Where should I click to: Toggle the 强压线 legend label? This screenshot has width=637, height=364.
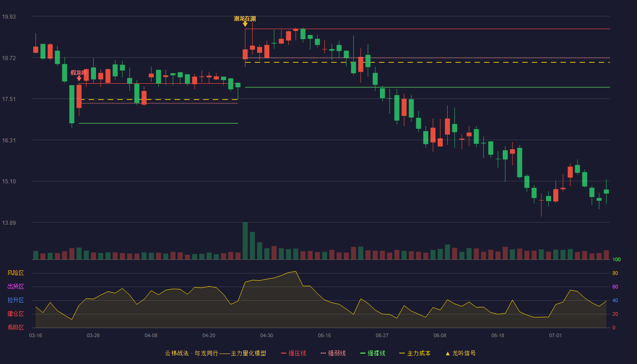pos(297,353)
